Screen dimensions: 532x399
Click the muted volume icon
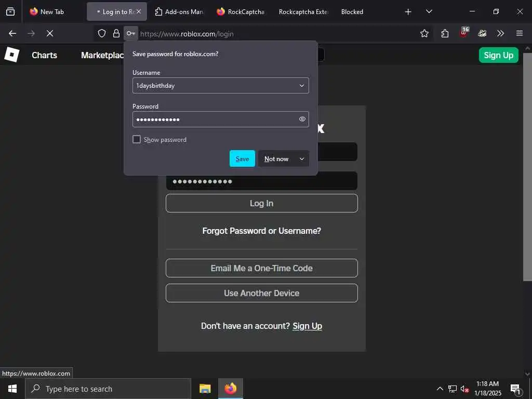click(464, 389)
